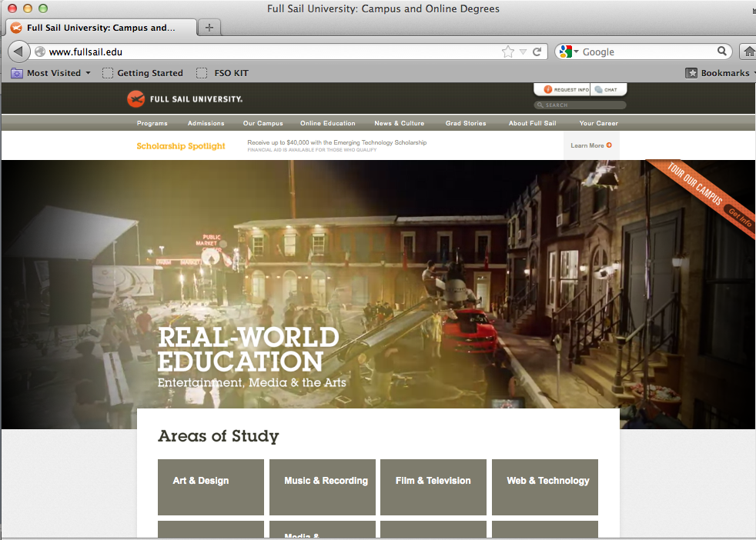This screenshot has height=540, width=756.
Task: Click the globe site identity icon
Action: coord(40,52)
